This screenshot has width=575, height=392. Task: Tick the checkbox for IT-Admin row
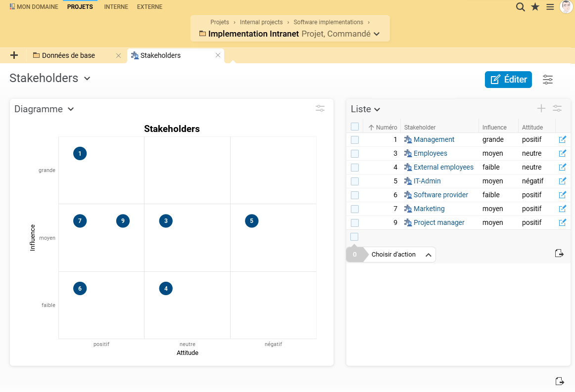point(355,181)
